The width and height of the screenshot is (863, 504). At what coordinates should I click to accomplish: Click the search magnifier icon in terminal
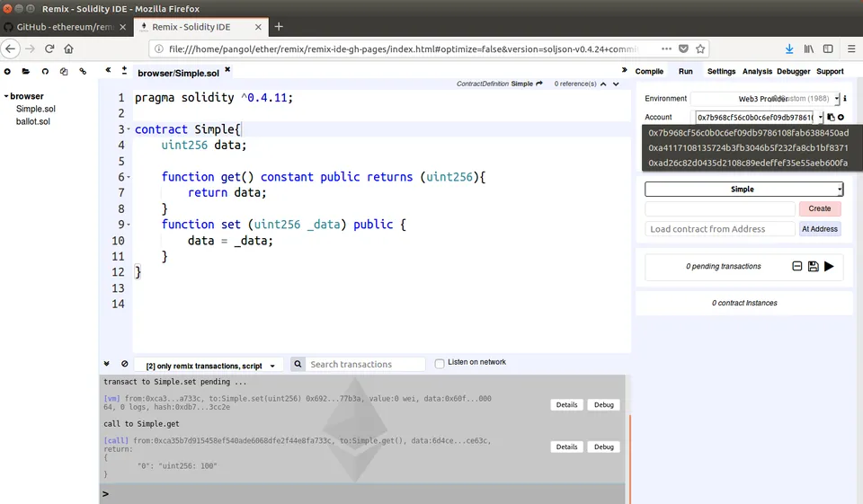(x=298, y=364)
